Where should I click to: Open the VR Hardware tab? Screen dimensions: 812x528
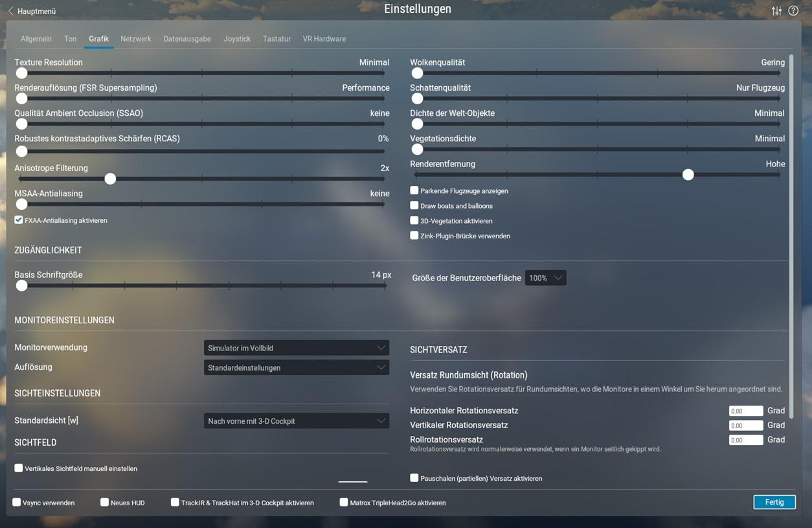pyautogui.click(x=324, y=39)
